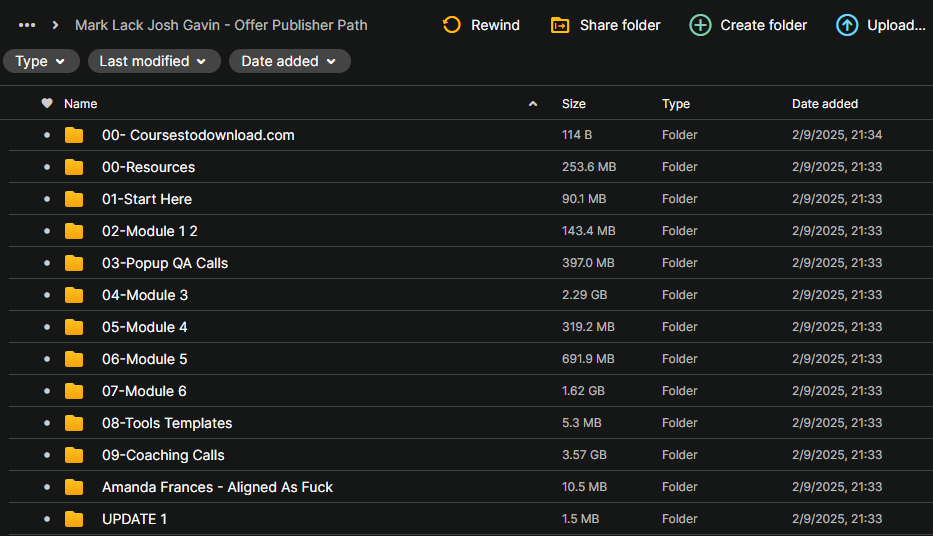Click the Share folder icon
The image size is (933, 536).
pyautogui.click(x=560, y=25)
